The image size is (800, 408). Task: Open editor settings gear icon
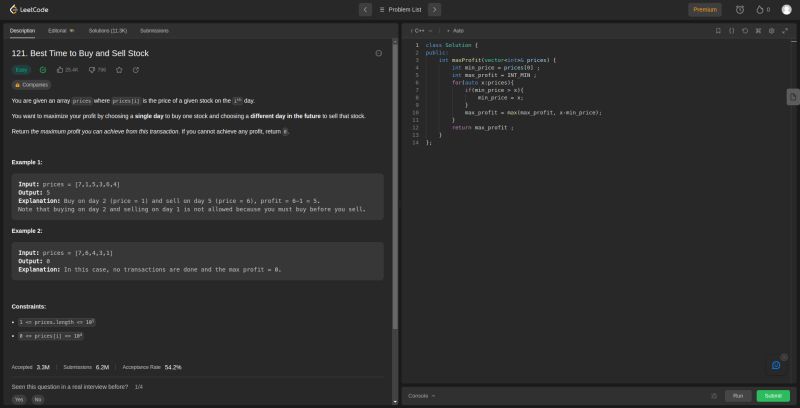[771, 31]
